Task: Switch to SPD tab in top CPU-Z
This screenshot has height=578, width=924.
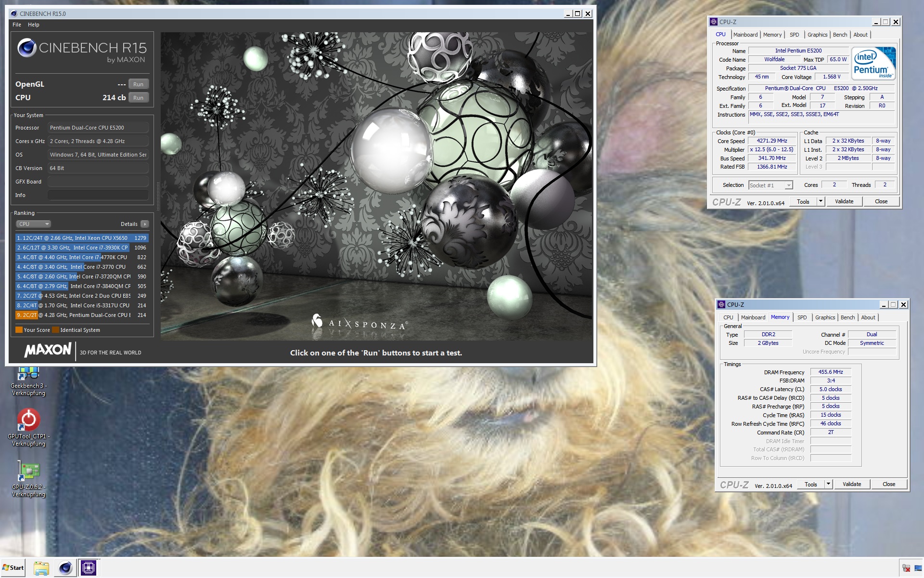Action: click(795, 35)
